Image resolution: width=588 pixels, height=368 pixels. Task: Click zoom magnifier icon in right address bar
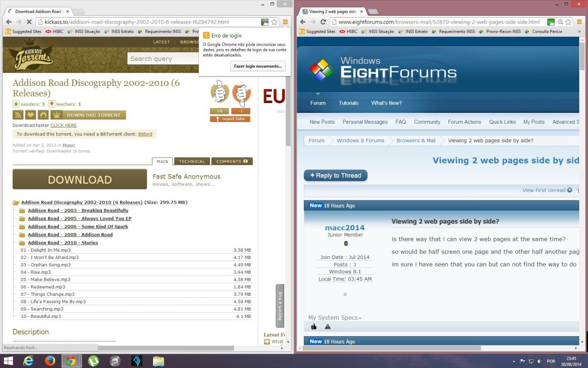tap(560, 22)
